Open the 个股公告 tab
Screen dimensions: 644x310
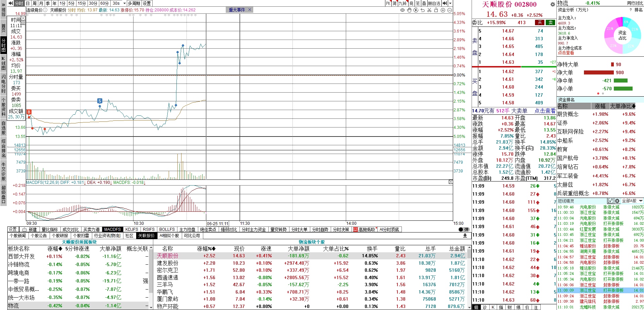[x=39, y=236]
